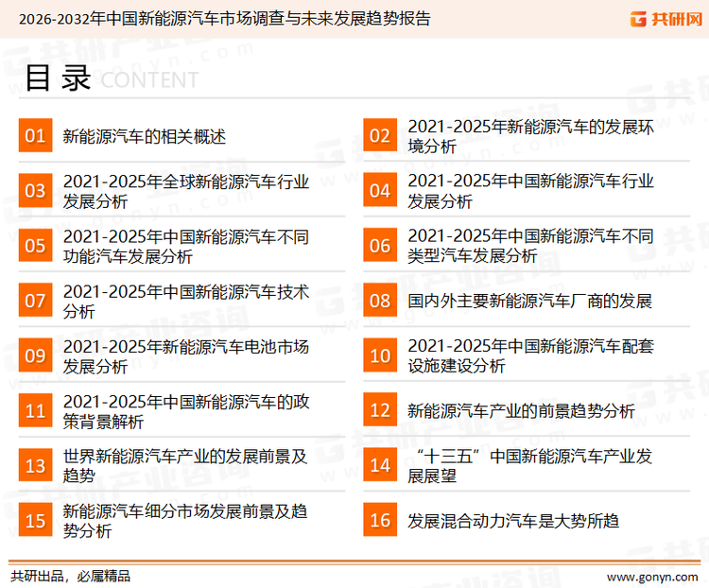The width and height of the screenshot is (709, 588).
Task: Click the orange 10 number box
Action: 380,355
